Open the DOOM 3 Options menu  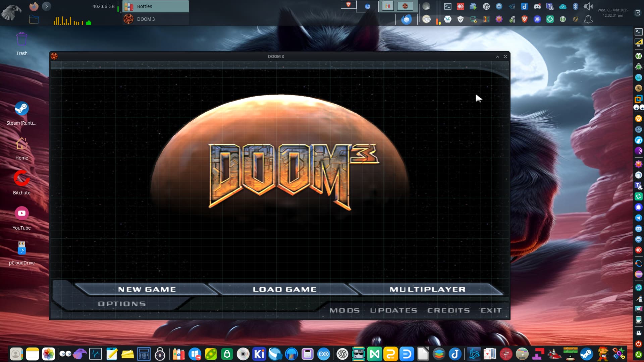121,304
